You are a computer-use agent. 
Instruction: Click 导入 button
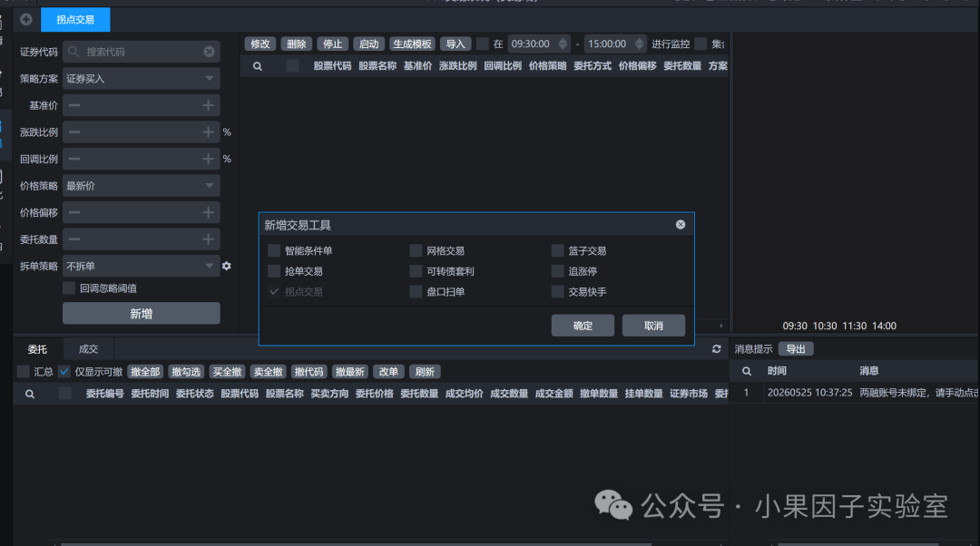(x=455, y=44)
